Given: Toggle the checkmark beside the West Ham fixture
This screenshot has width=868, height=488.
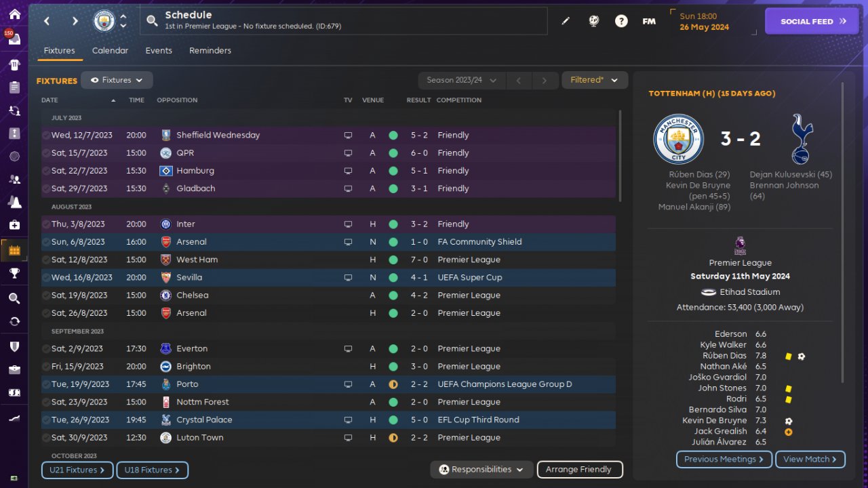Looking at the screenshot, I should click(x=46, y=260).
